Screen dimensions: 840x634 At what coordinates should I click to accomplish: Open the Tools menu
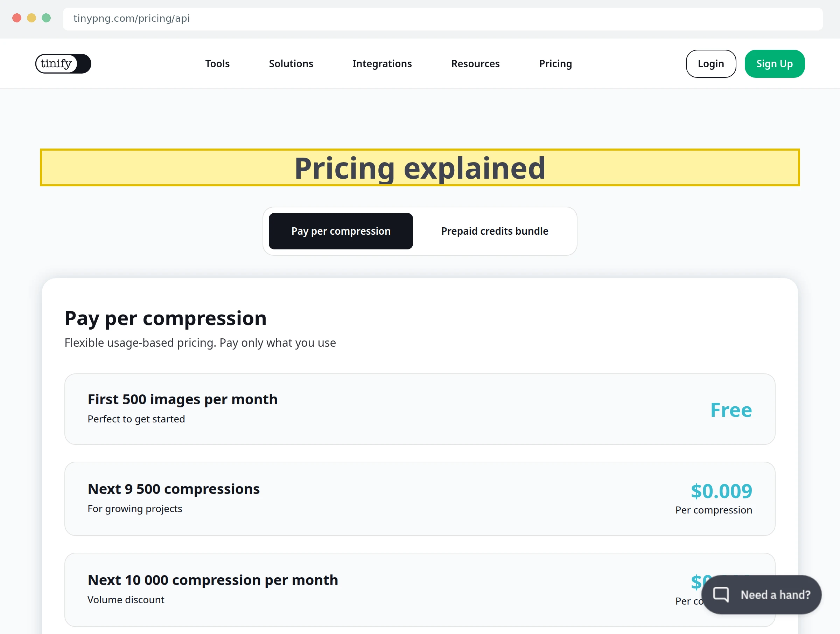(x=217, y=64)
